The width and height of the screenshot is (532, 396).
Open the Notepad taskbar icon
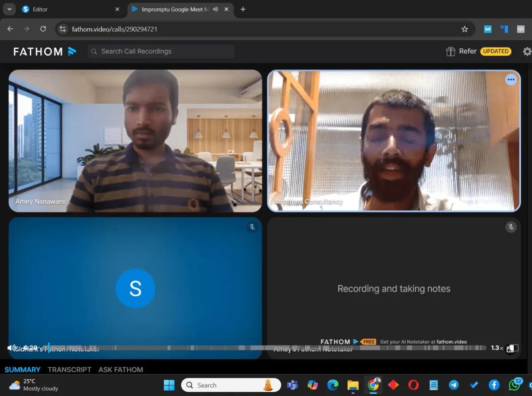pyautogui.click(x=434, y=385)
